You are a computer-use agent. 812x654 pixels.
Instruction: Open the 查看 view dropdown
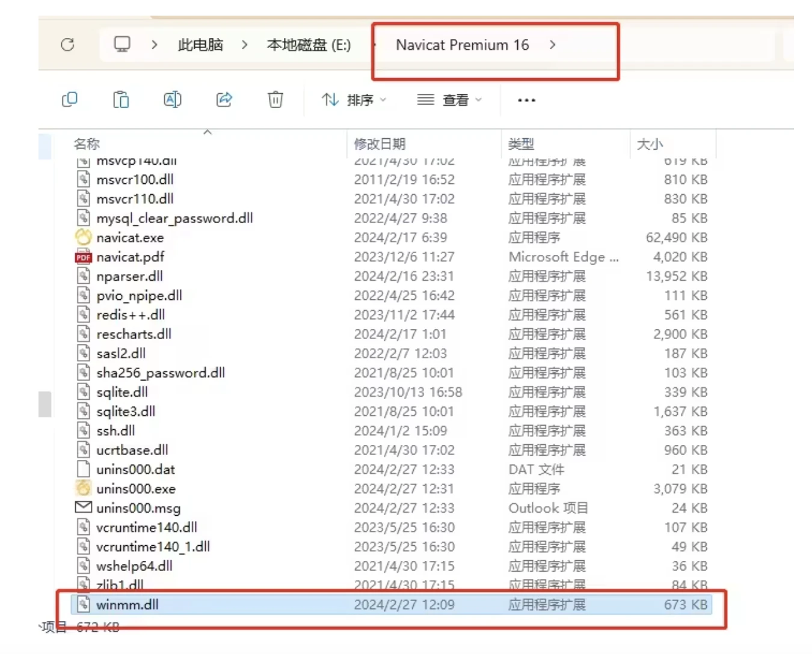point(449,100)
